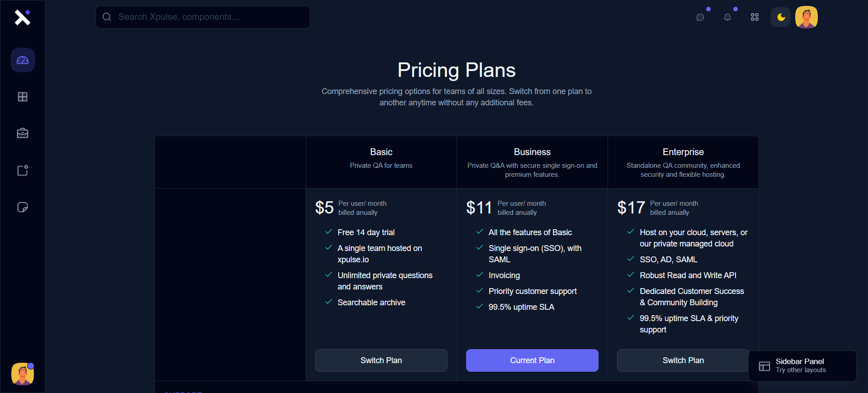Open the apps grid menu icon
868x393 pixels.
[x=755, y=17]
